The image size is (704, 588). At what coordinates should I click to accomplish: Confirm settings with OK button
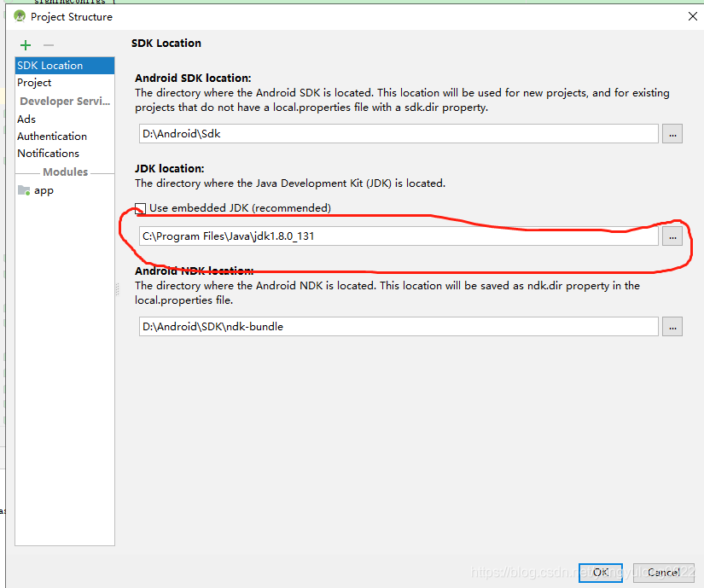(600, 573)
